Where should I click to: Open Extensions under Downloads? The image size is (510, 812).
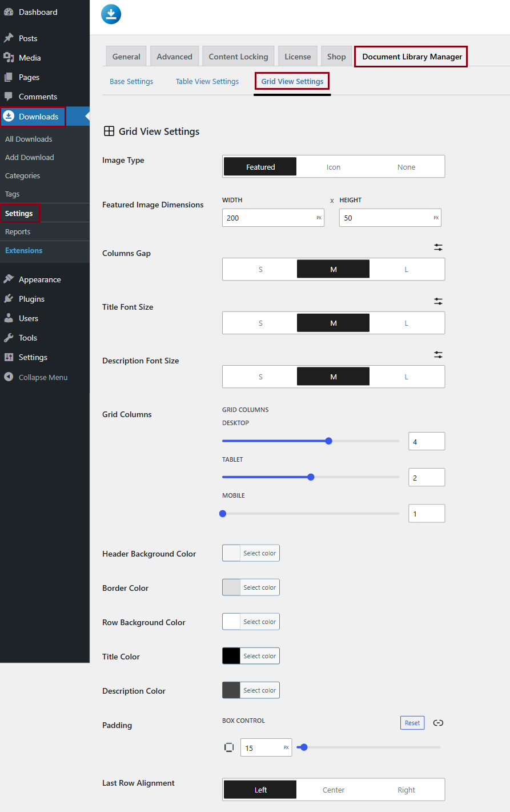point(24,250)
